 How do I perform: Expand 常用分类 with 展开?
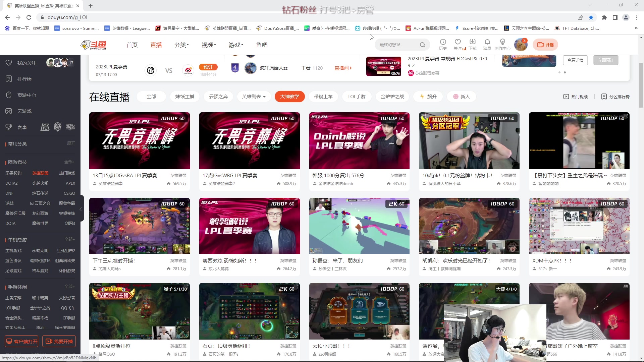click(x=71, y=143)
